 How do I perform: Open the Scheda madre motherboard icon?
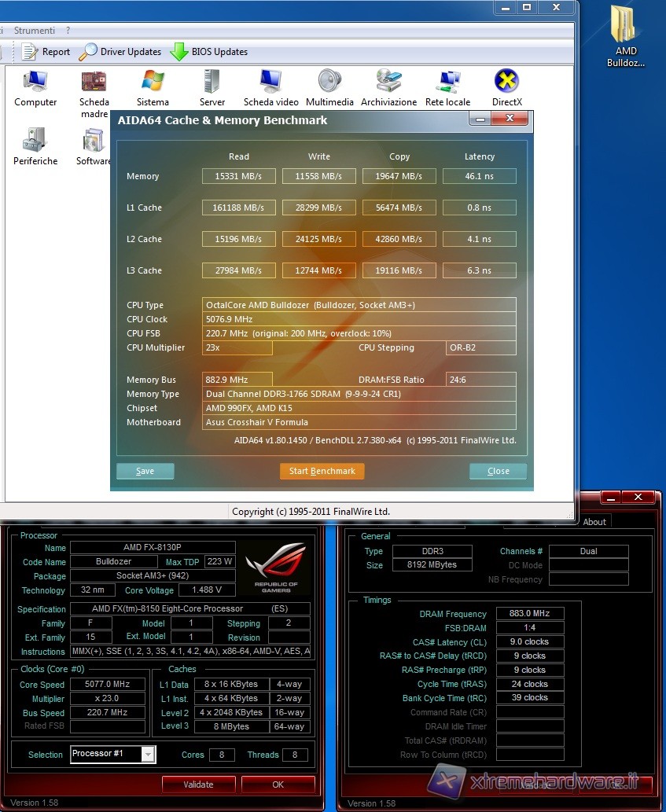tap(94, 82)
